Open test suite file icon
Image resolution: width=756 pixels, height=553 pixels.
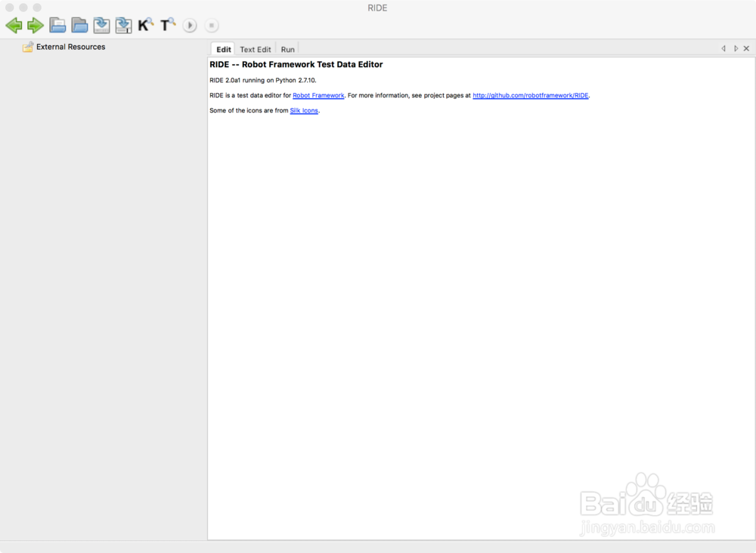click(58, 25)
